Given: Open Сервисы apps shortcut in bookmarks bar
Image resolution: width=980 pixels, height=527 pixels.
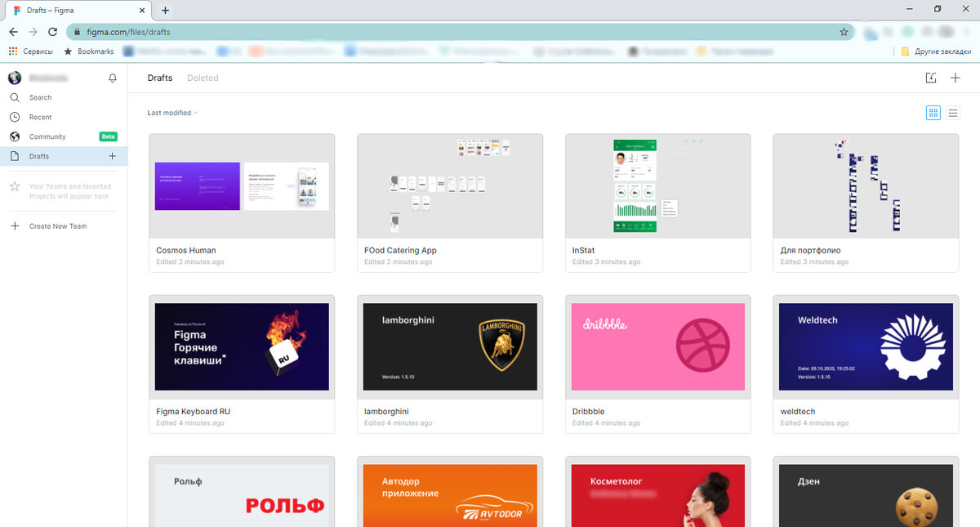Looking at the screenshot, I should (x=30, y=51).
